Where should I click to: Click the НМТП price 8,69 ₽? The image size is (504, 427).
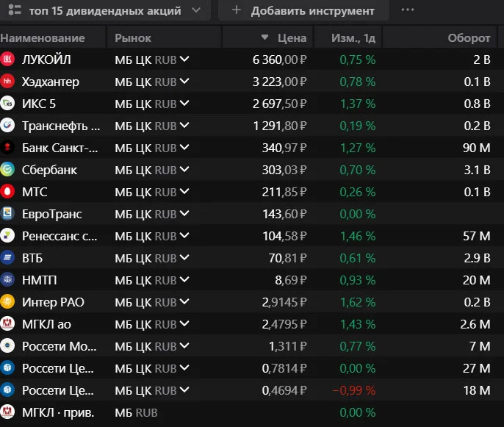click(x=291, y=280)
